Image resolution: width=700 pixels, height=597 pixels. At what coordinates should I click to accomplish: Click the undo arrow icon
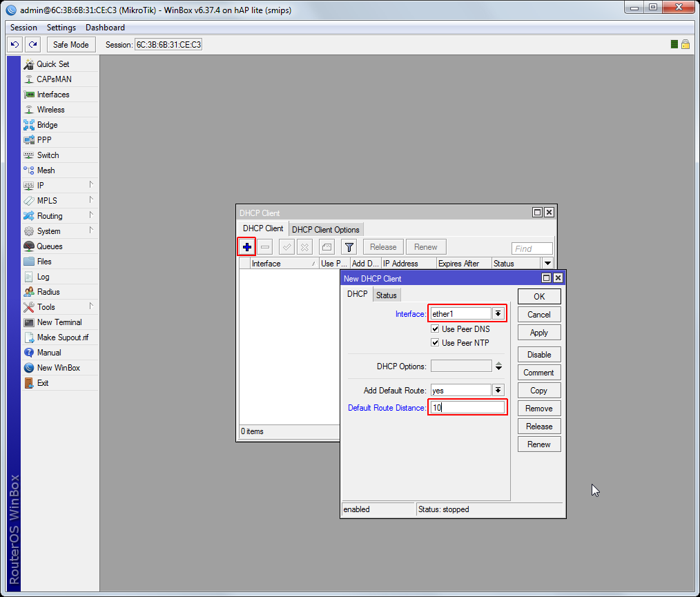[x=15, y=44]
